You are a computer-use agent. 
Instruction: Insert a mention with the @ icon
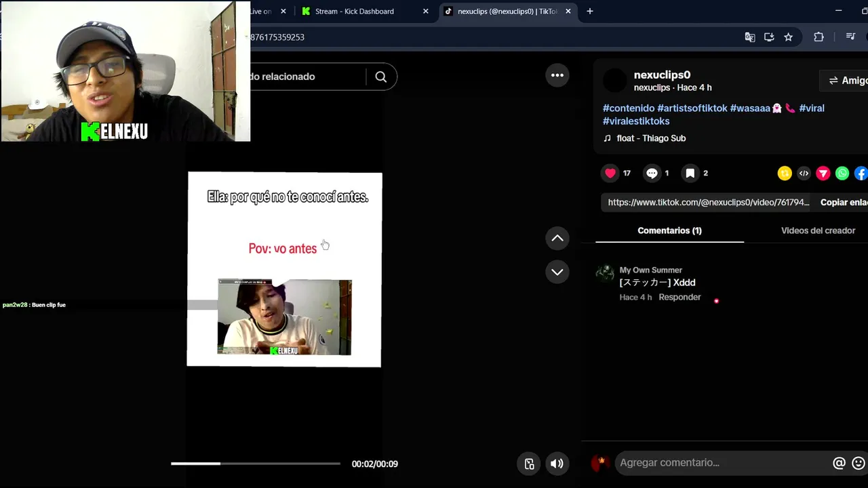[x=839, y=463]
